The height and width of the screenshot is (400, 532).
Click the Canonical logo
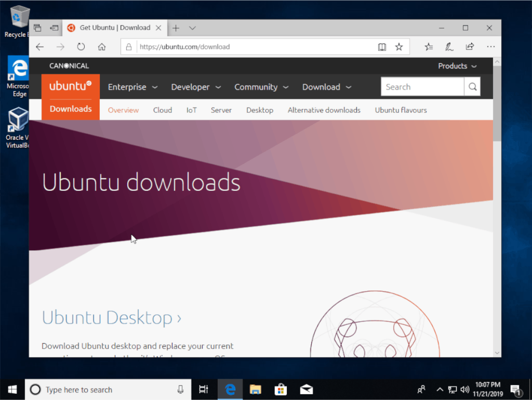click(x=69, y=66)
